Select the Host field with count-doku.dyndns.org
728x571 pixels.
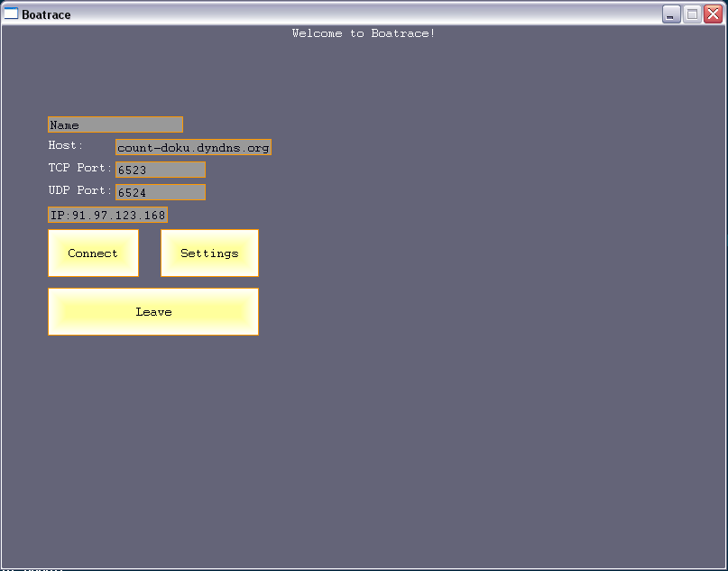tap(193, 147)
